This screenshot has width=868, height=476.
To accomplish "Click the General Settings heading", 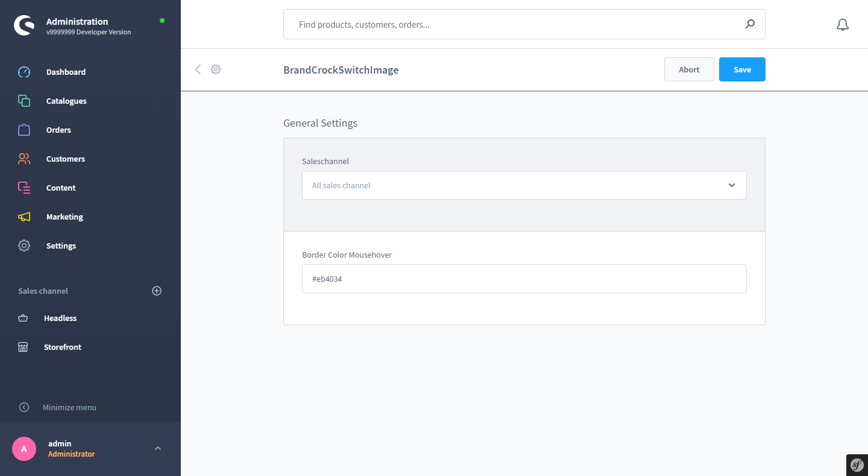I will click(x=320, y=123).
